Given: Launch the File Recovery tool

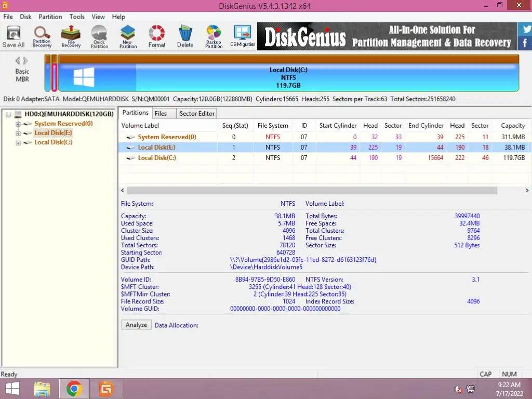Looking at the screenshot, I should (x=71, y=36).
